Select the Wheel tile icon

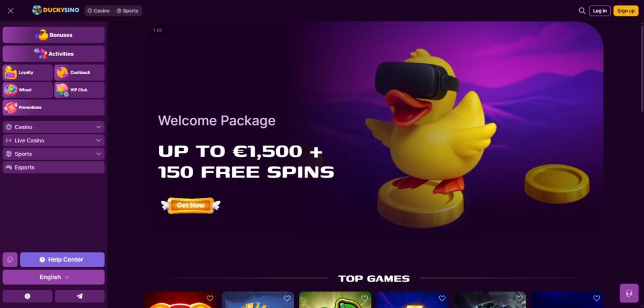pyautogui.click(x=11, y=89)
